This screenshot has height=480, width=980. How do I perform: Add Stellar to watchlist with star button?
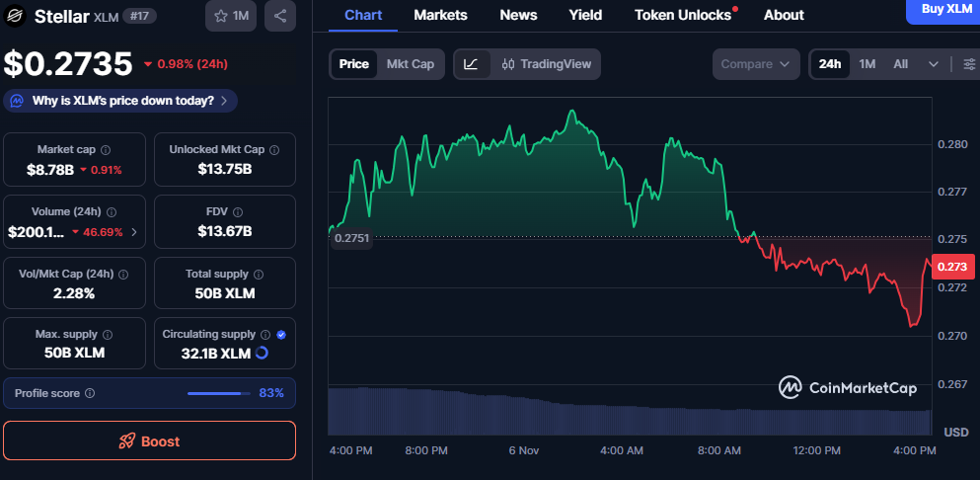[x=230, y=16]
